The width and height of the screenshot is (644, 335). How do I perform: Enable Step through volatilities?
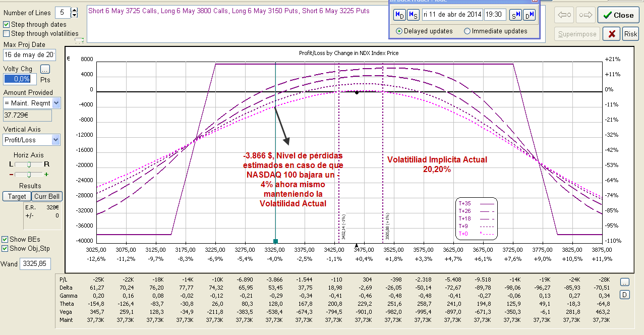point(7,33)
